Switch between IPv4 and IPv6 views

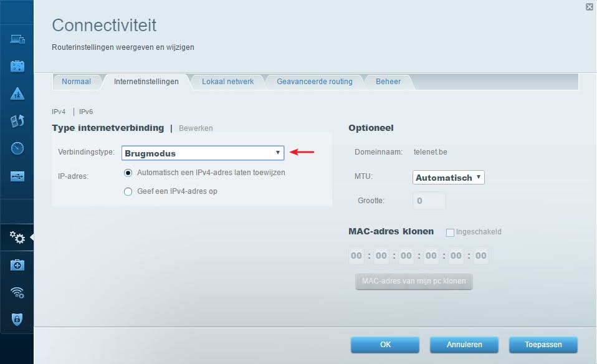pyautogui.click(x=85, y=112)
